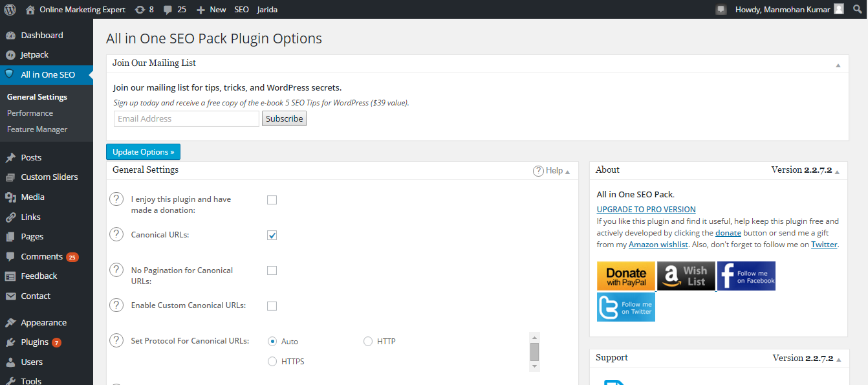Open the WordPress logo menu

(x=10, y=10)
